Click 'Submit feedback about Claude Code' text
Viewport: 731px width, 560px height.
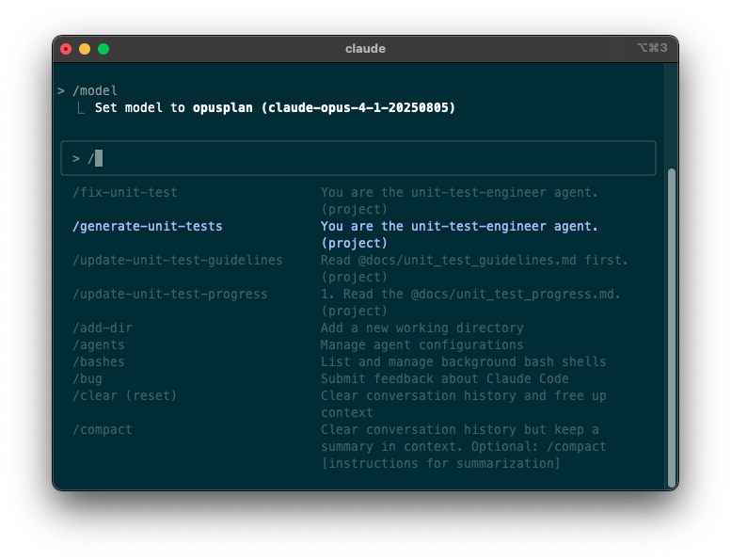coord(445,379)
